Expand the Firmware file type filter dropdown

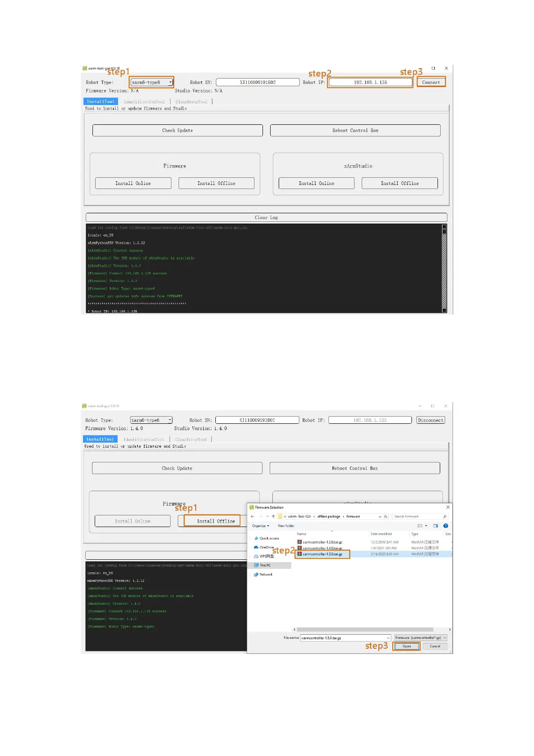(420, 638)
